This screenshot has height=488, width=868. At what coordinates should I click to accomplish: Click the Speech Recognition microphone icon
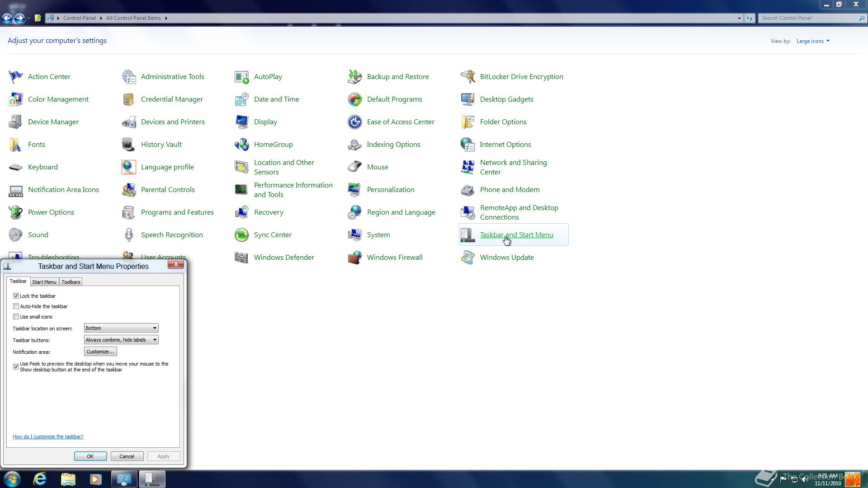tap(129, 235)
